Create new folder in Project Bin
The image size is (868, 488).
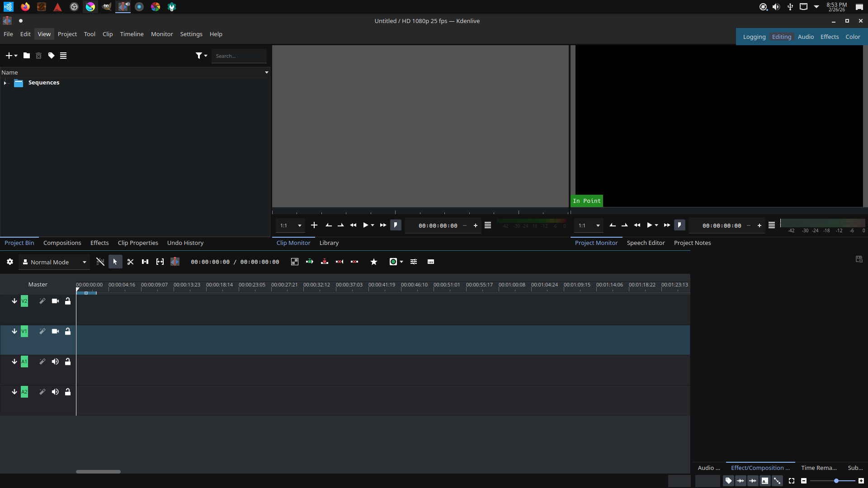pos(27,56)
